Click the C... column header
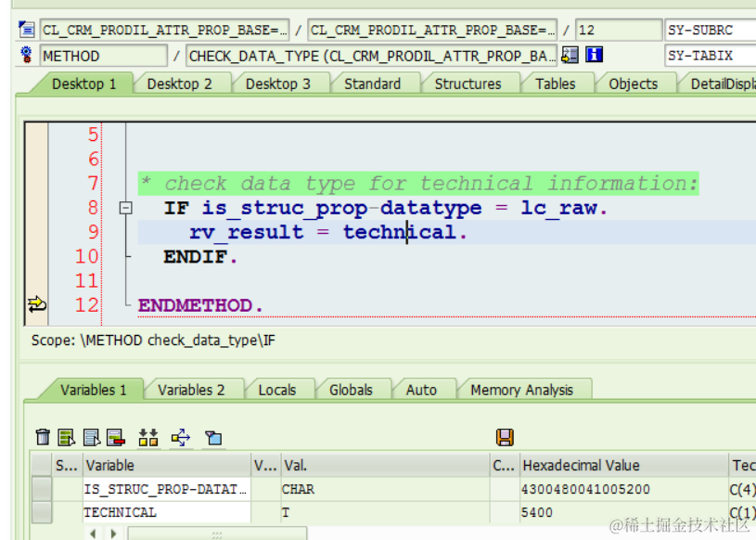756x540 pixels. (505, 465)
